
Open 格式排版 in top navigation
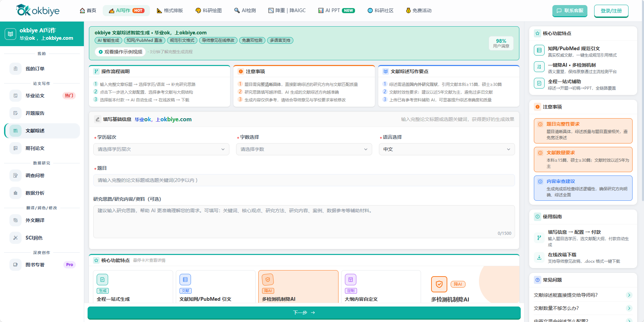coord(170,10)
